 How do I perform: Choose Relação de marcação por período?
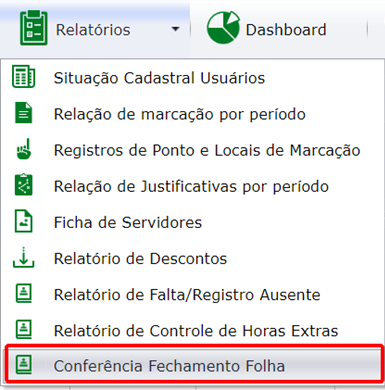(x=192, y=114)
